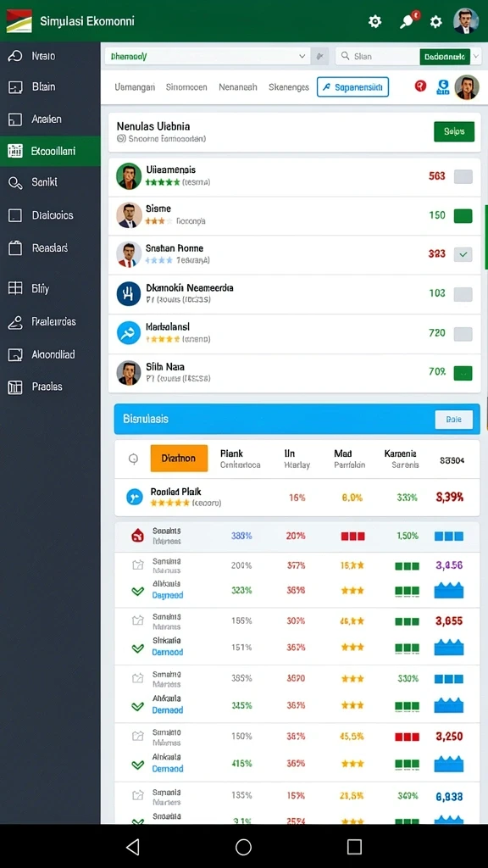Select the Sapanensikh outlined button
488x868 pixels.
pyautogui.click(x=353, y=87)
